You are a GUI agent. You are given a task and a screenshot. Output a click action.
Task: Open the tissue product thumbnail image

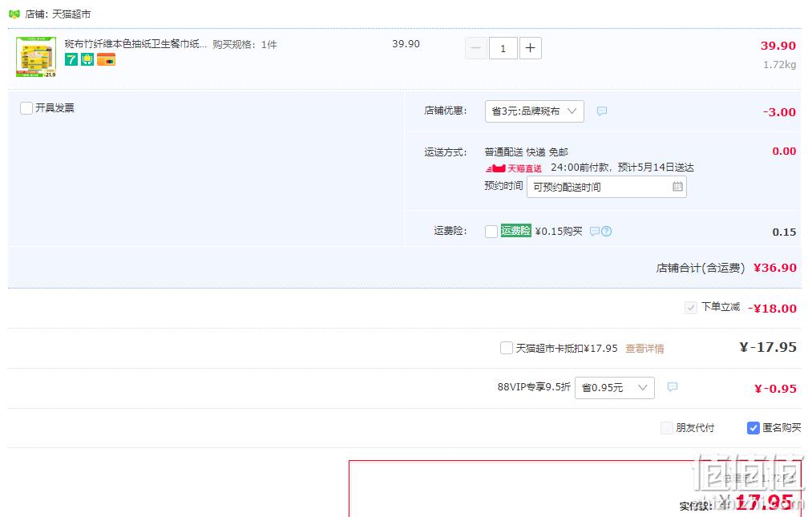coord(36,57)
